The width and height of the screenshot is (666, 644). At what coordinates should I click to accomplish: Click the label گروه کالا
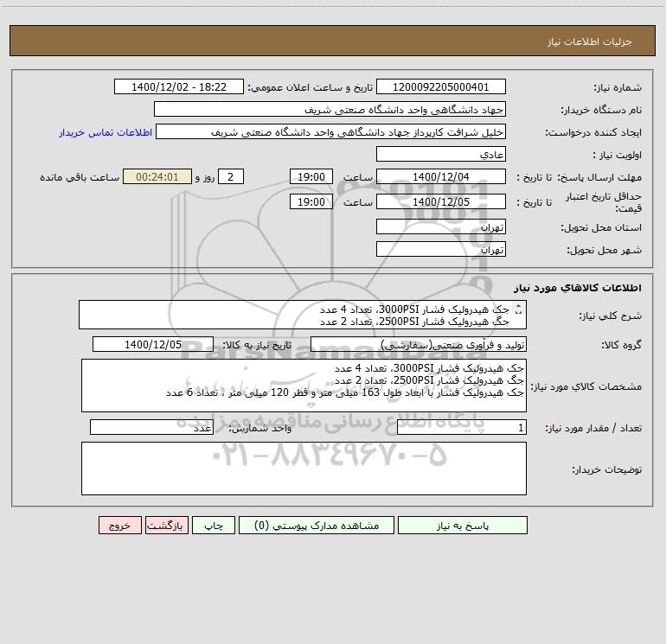[621, 345]
